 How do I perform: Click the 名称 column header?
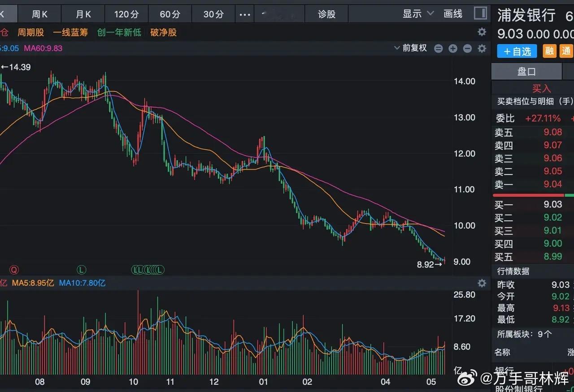(502, 352)
